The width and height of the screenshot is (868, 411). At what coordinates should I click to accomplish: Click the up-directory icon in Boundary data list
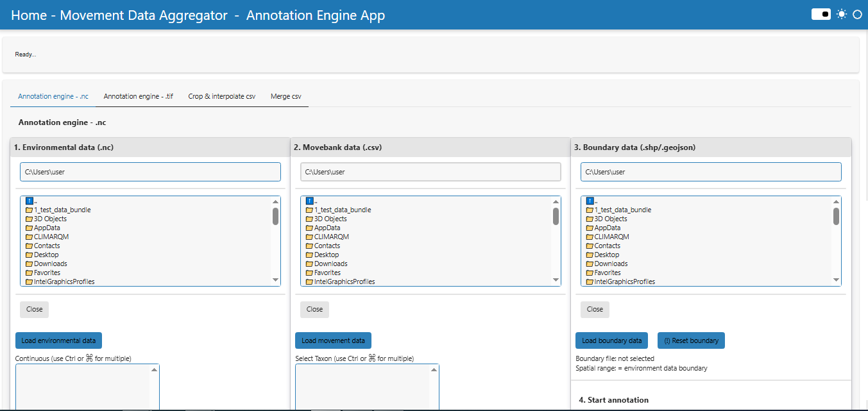(x=590, y=201)
